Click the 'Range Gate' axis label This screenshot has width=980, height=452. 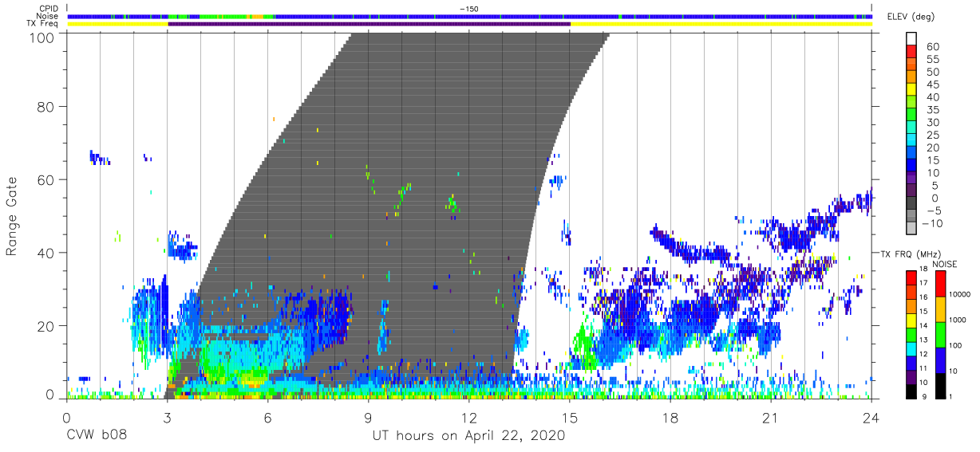point(12,216)
